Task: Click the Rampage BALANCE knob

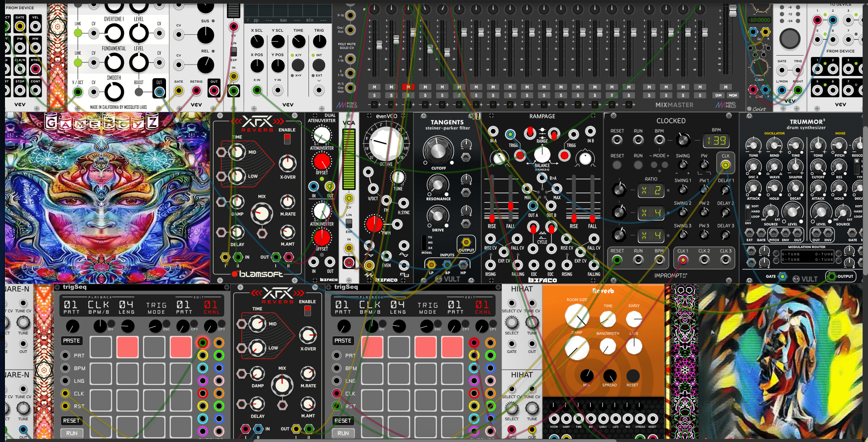Action: click(x=542, y=154)
